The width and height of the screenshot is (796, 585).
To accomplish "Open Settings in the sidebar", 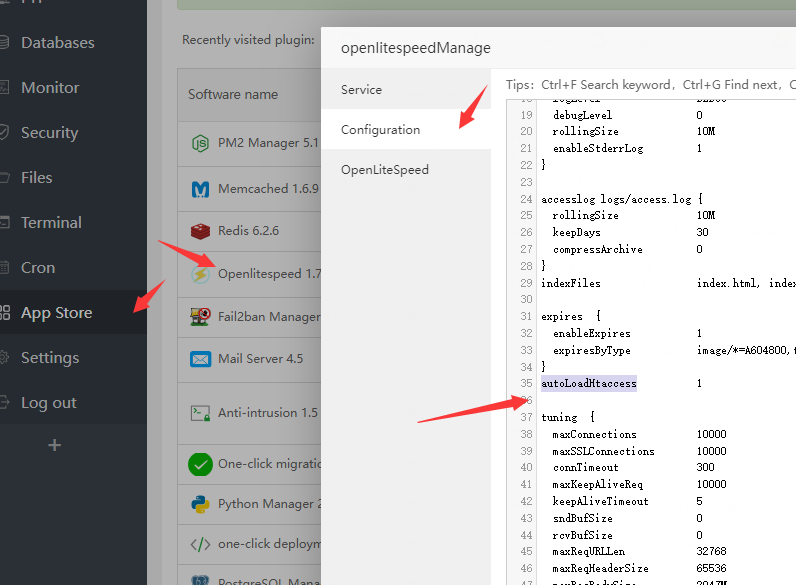I will 50,358.
